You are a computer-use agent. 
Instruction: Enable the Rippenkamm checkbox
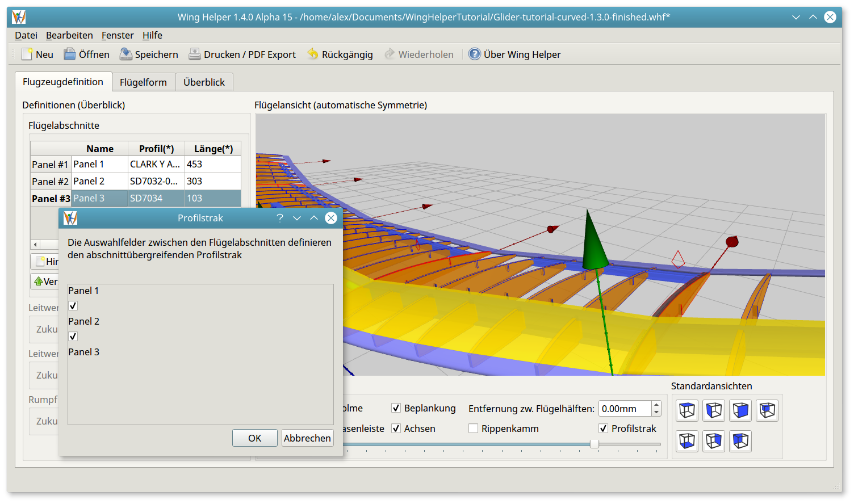(473, 429)
